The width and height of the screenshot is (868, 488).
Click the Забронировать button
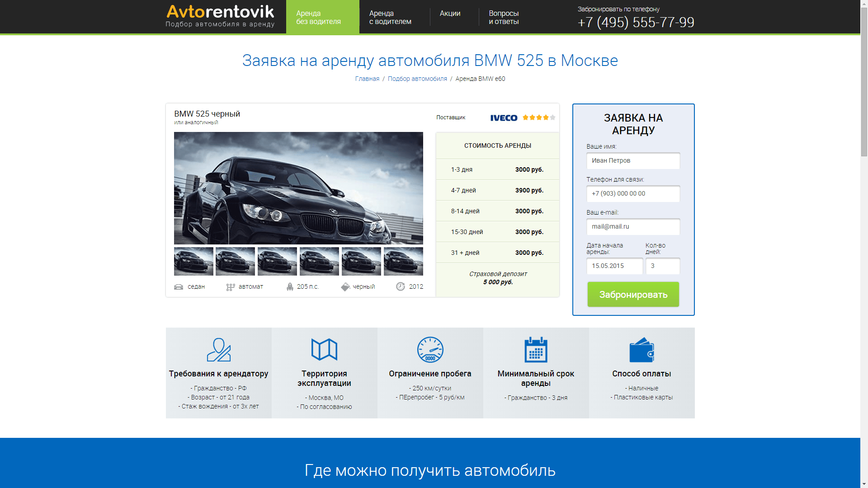pyautogui.click(x=633, y=295)
